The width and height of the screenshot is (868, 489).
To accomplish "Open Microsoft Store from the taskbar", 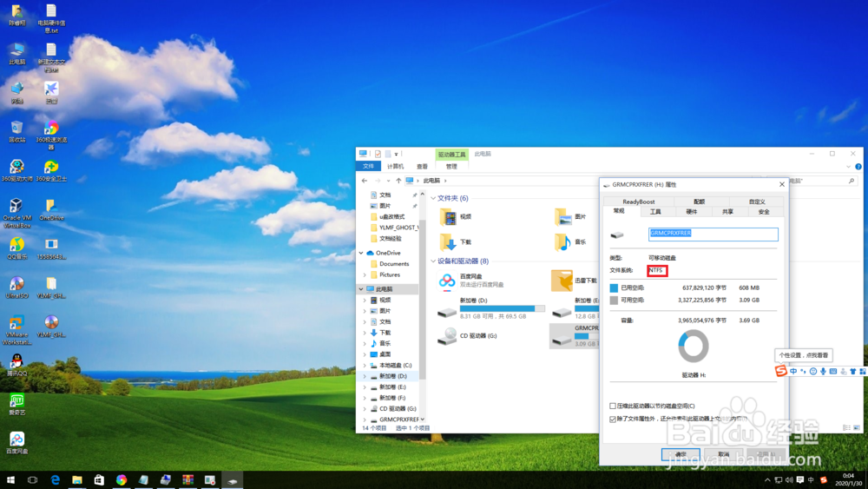I will (99, 480).
